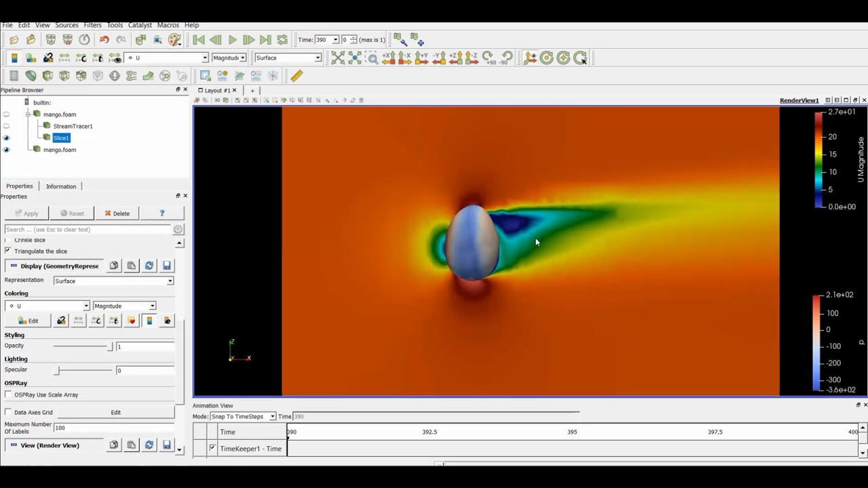The width and height of the screenshot is (868, 488).
Task: Open the Macros menu
Action: point(168,25)
